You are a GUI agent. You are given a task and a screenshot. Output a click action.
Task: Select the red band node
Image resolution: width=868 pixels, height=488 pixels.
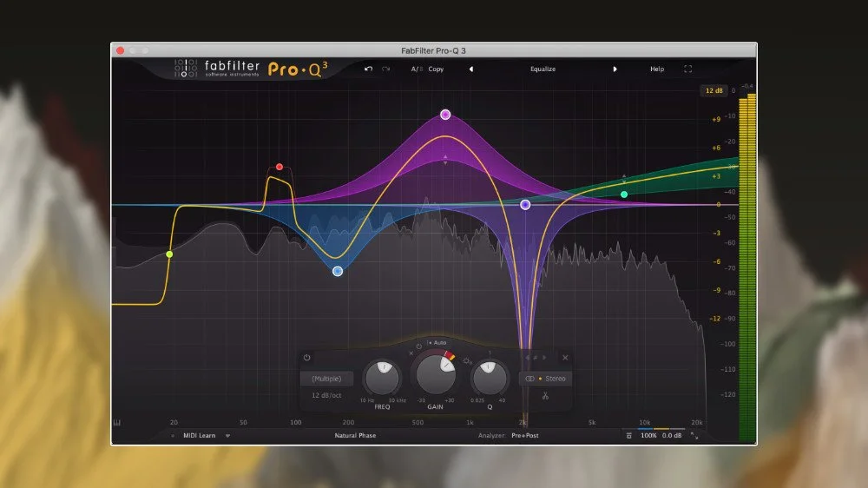coord(279,167)
